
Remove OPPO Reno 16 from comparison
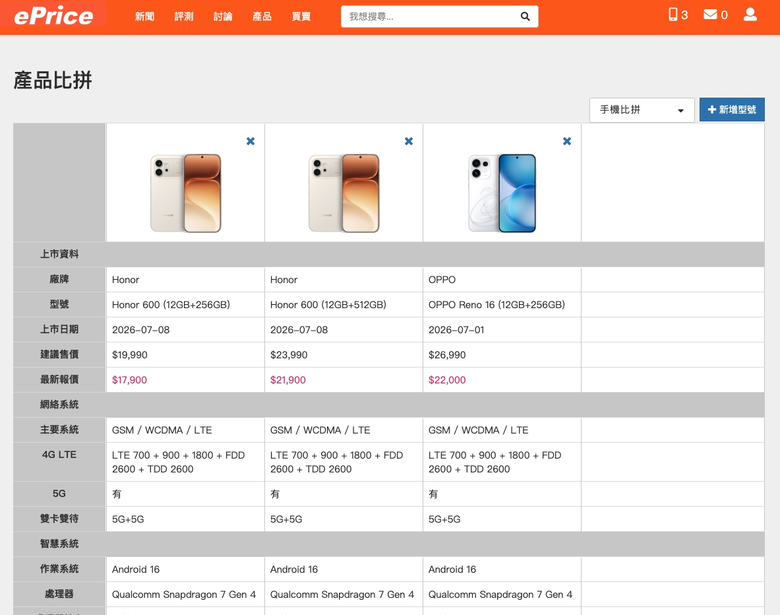[567, 141]
